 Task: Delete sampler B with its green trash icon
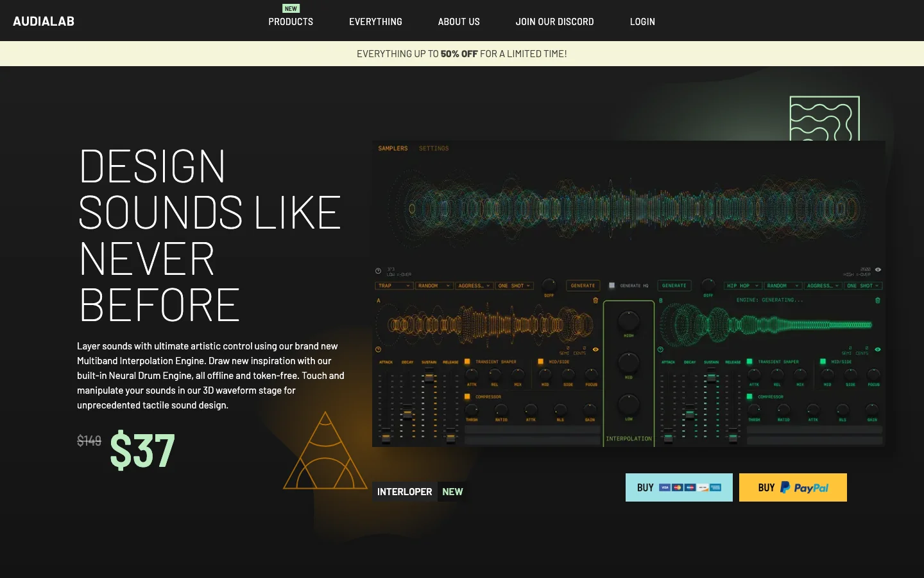coord(878,301)
